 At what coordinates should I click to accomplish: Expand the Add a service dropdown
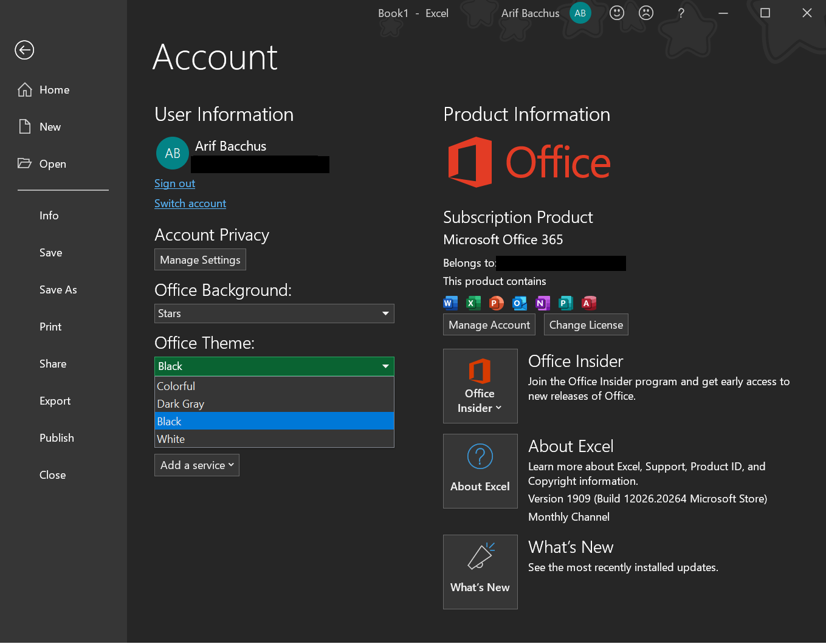197,465
